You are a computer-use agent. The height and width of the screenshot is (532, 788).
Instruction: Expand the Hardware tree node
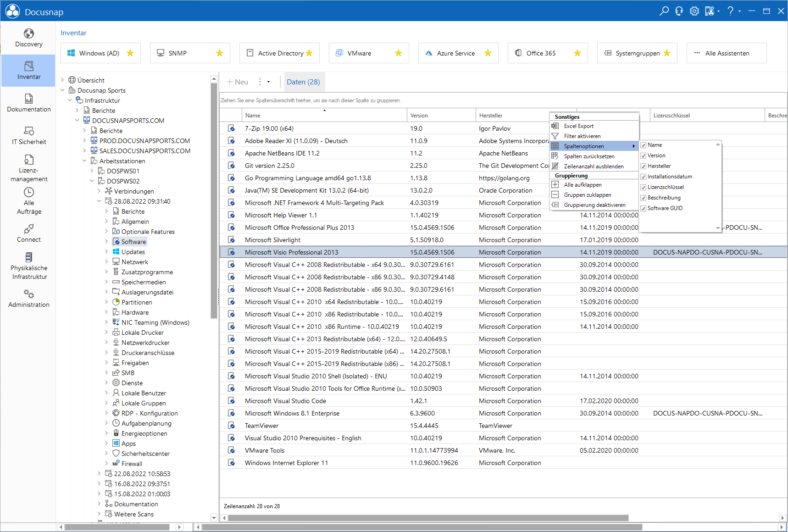(107, 312)
